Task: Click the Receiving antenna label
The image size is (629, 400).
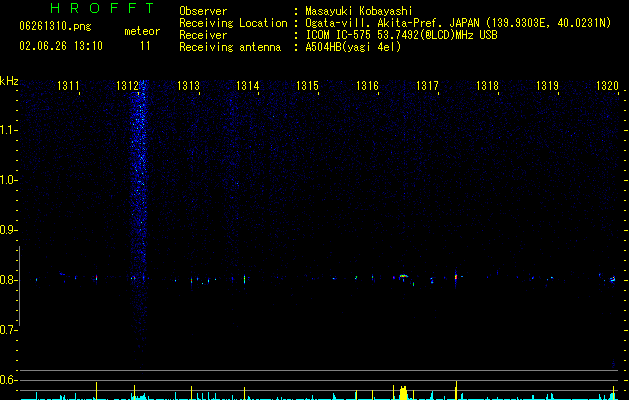Action: tap(230, 47)
